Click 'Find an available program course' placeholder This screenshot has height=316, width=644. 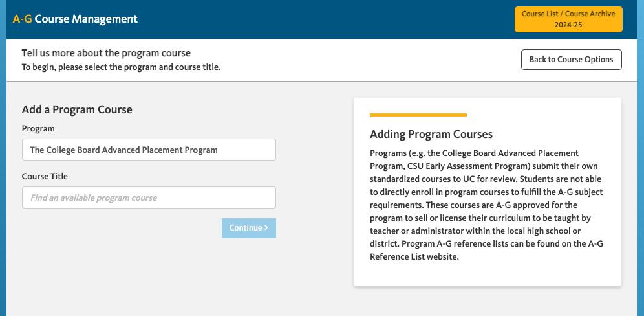pos(94,198)
